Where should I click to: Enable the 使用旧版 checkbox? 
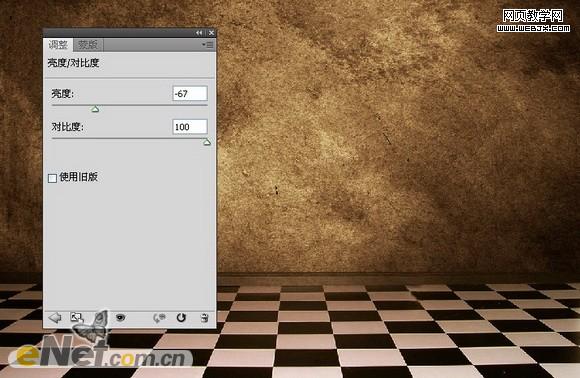53,178
